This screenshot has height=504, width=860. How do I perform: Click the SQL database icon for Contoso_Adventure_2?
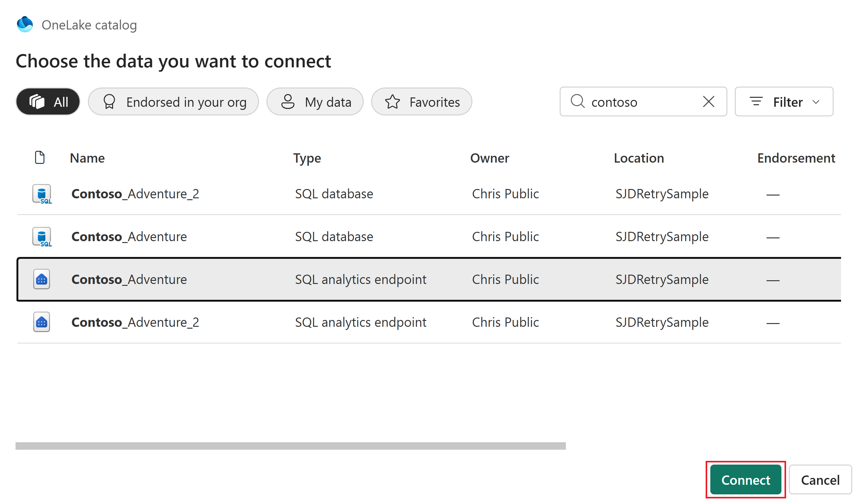pos(42,194)
